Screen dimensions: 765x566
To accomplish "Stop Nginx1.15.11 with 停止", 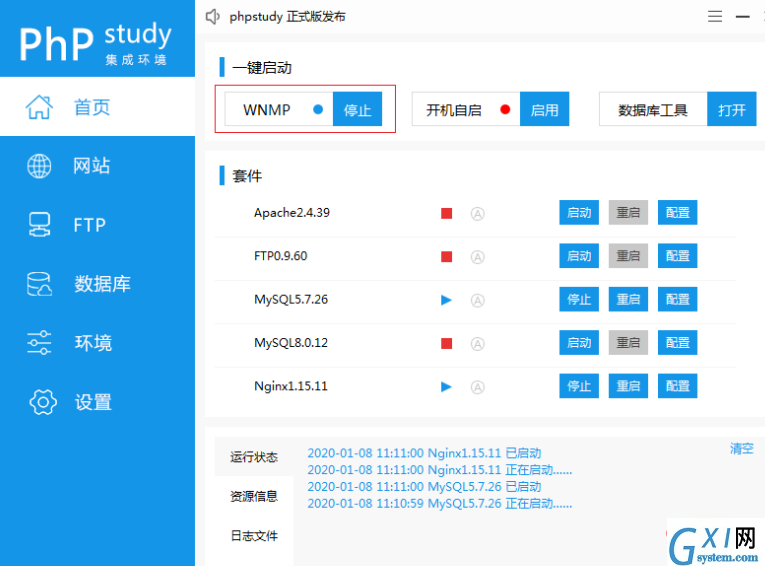I will [x=579, y=386].
